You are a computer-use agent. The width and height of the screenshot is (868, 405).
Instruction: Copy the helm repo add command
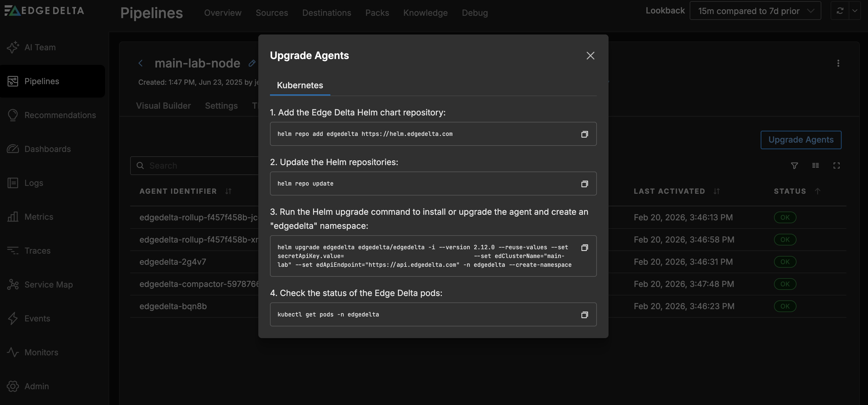tap(585, 134)
